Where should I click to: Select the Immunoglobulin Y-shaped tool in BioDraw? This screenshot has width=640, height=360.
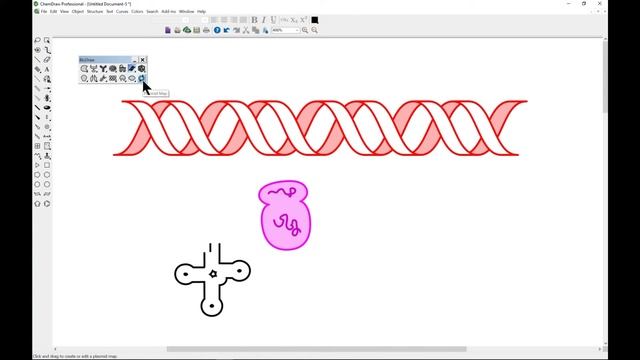[x=103, y=69]
